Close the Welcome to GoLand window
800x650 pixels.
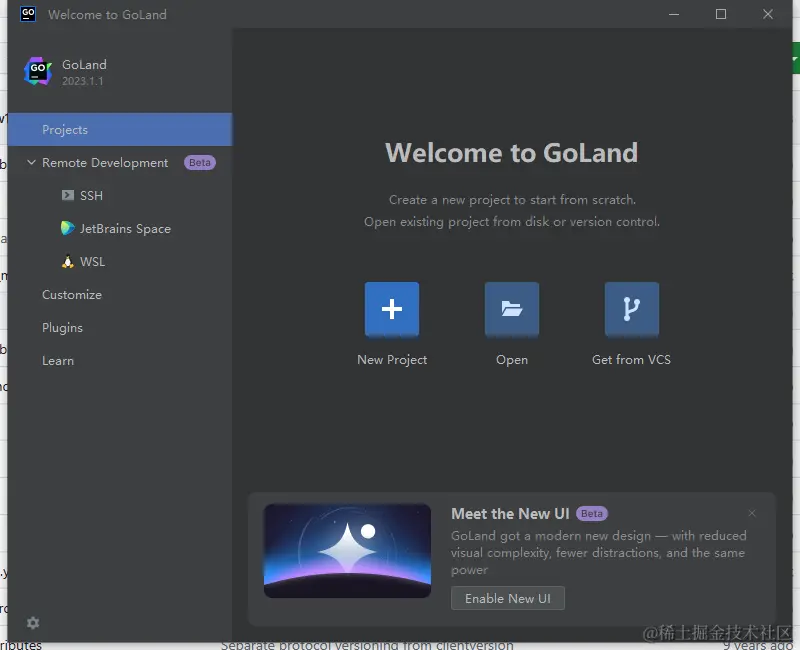[x=768, y=14]
